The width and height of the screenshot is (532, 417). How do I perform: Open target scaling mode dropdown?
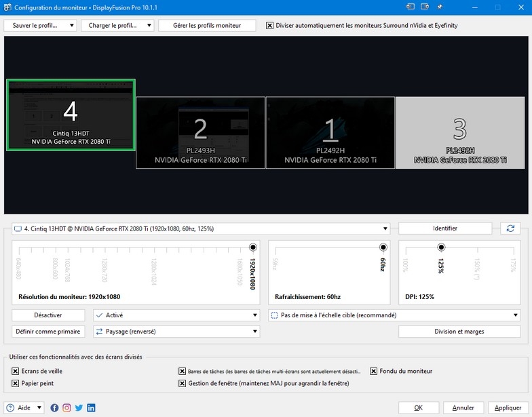point(394,315)
